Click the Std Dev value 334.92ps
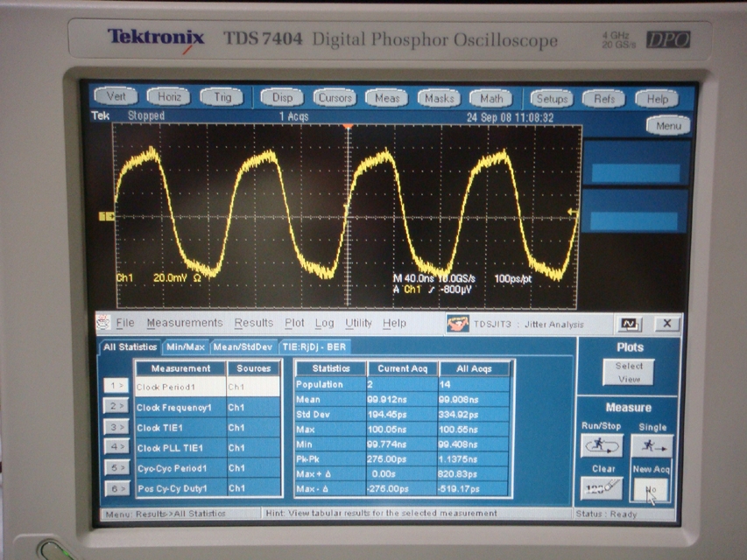Viewport: 747px width, 560px height. coord(458,414)
